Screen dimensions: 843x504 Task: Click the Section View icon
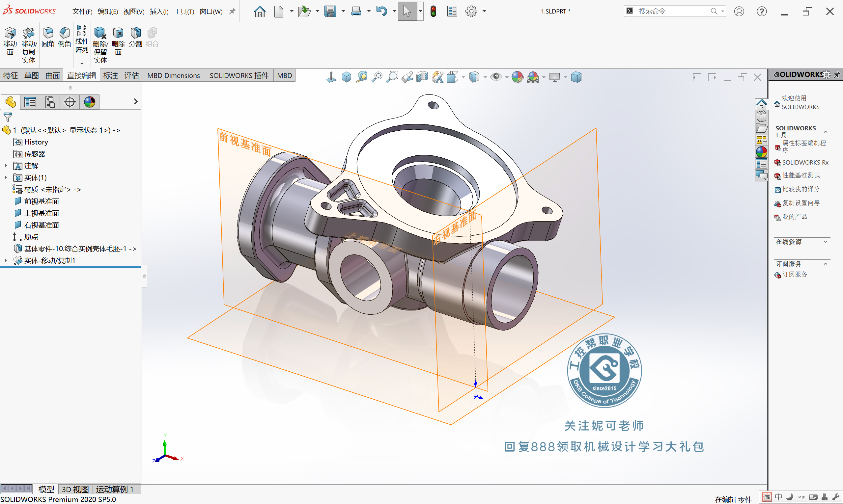click(x=422, y=77)
